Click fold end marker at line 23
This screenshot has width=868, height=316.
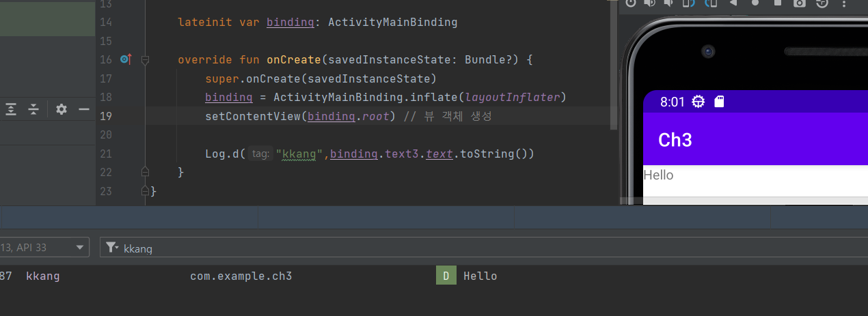click(145, 190)
